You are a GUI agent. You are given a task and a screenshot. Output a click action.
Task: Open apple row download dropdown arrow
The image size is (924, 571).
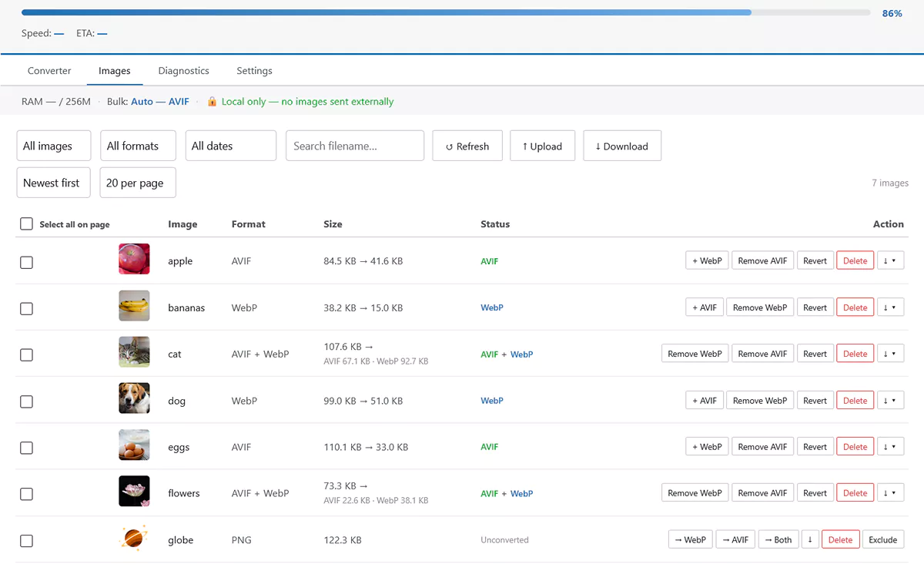click(890, 260)
